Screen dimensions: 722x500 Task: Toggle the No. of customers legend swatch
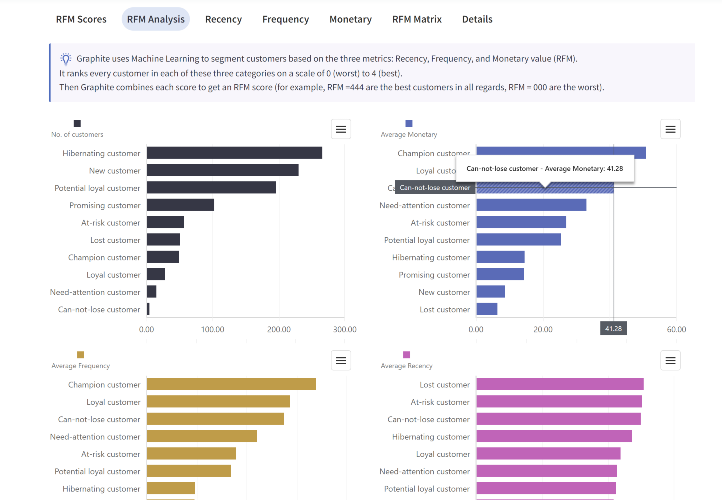[x=77, y=123]
